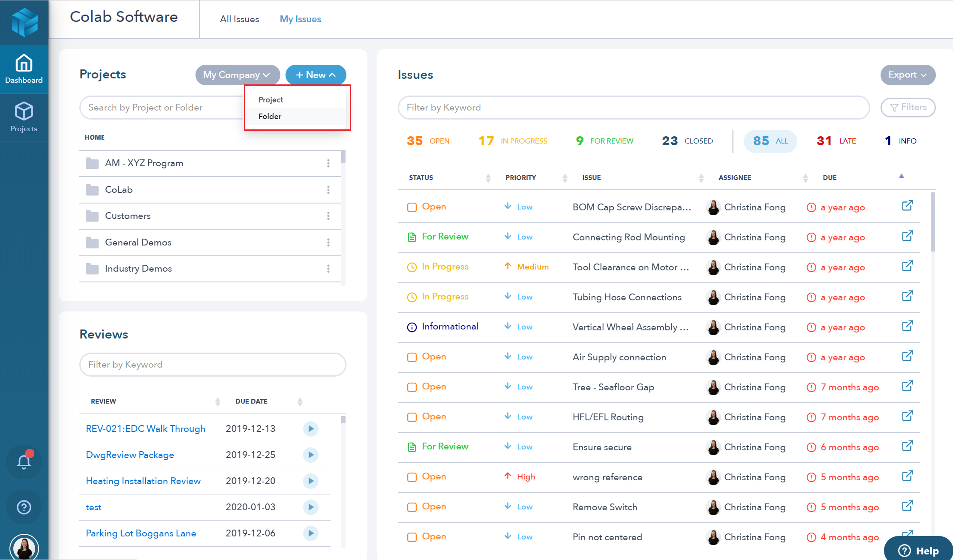The image size is (953, 560).
Task: Open Tubing Hose Connections issue externally
Action: tap(907, 296)
